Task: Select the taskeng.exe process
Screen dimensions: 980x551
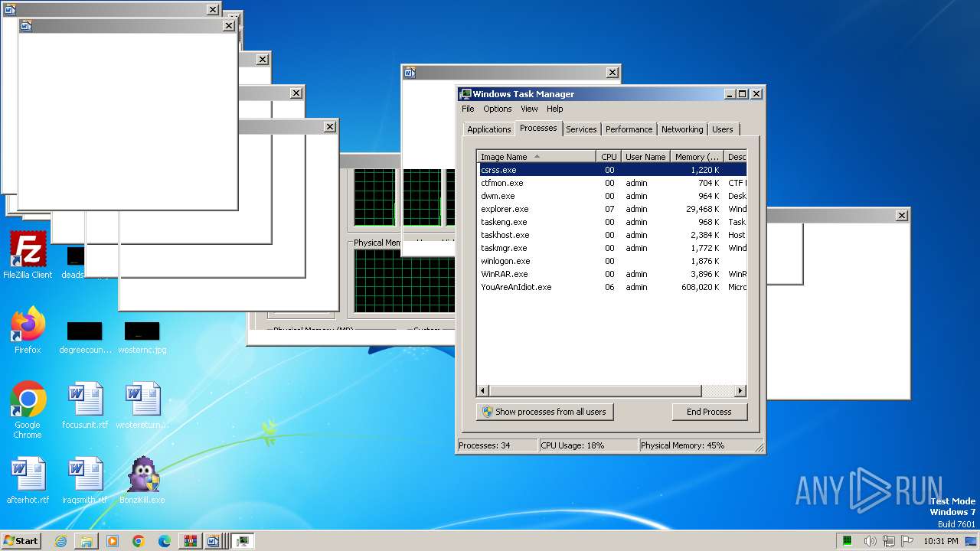Action: pos(612,222)
